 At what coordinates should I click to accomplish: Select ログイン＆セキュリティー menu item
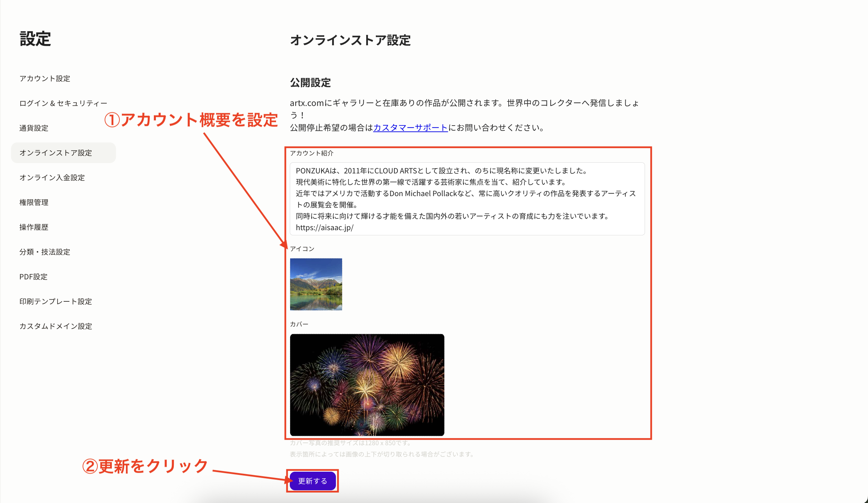click(63, 103)
